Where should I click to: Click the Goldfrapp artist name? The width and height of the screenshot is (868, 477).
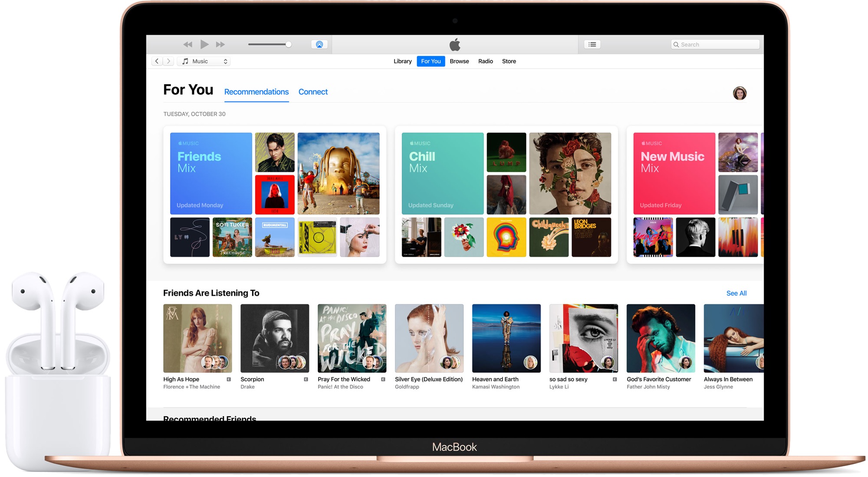coord(407,387)
